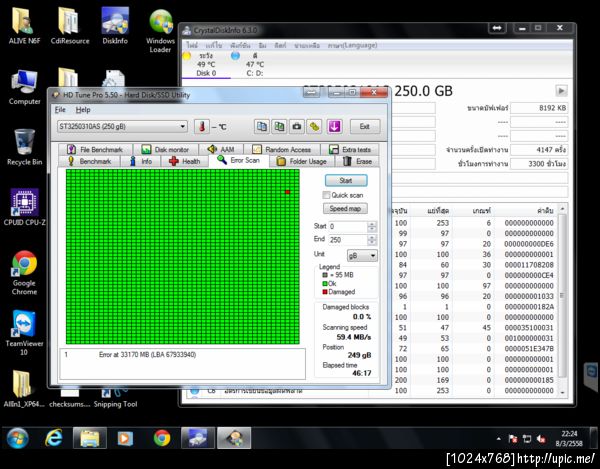Select Disk 0 49 °C in CrystalDiskInfo
This screenshot has width=600, height=469.
pos(205,65)
